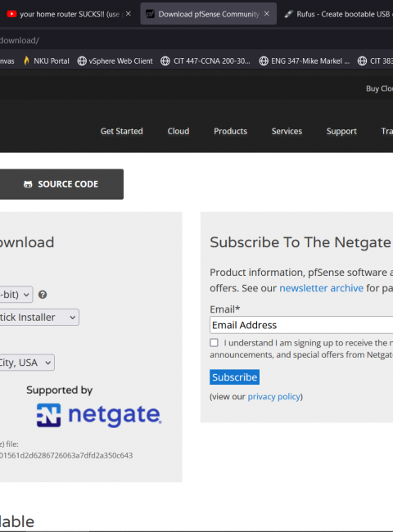Open the Products navigation menu
Viewport: 393px width, 532px height.
pyautogui.click(x=230, y=131)
